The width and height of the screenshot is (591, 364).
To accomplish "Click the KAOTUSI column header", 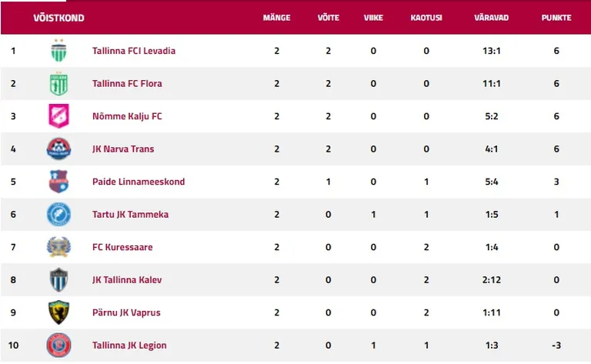I will 426,18.
